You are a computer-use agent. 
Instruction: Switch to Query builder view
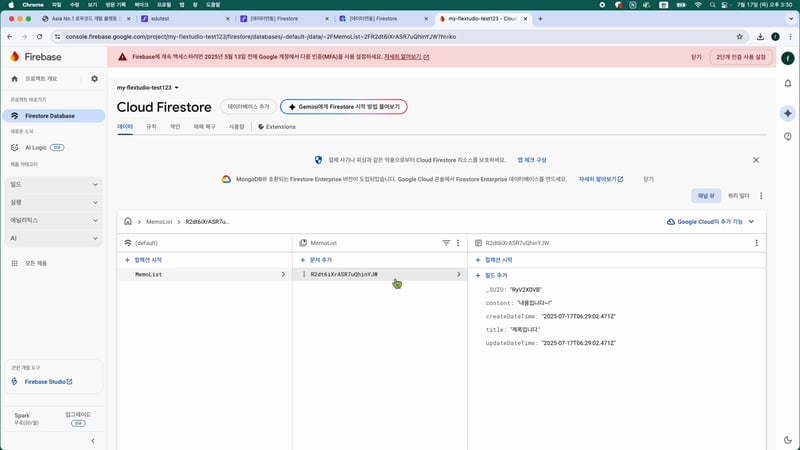pos(739,196)
